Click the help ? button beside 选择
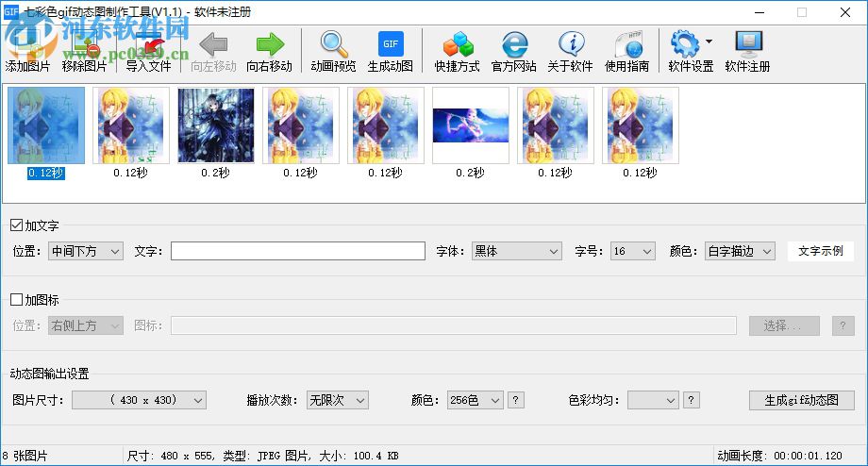The width and height of the screenshot is (868, 466). pos(843,325)
